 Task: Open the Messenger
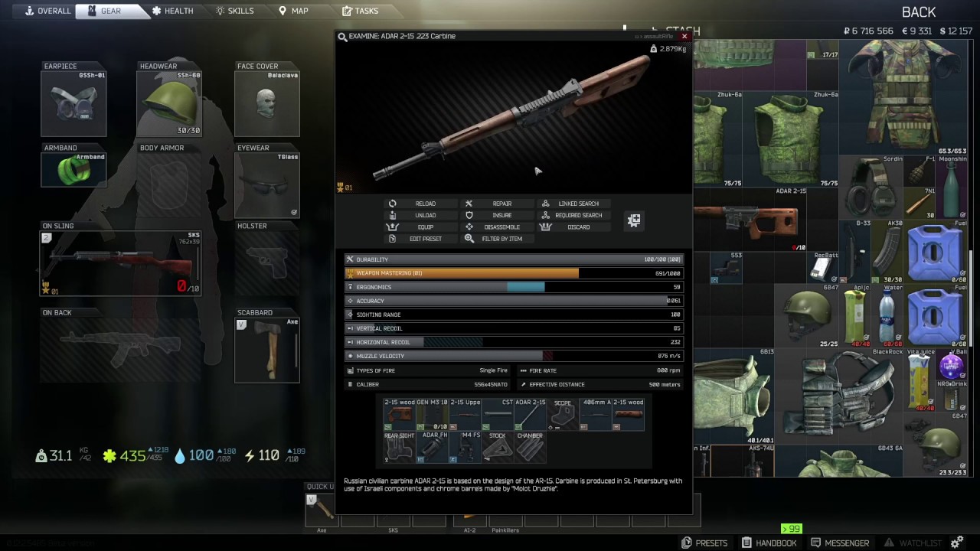click(x=840, y=543)
